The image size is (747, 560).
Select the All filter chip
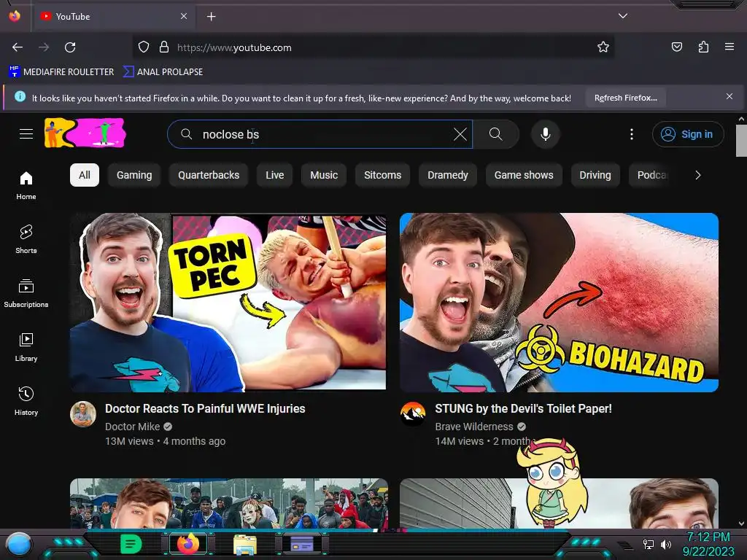coord(85,175)
